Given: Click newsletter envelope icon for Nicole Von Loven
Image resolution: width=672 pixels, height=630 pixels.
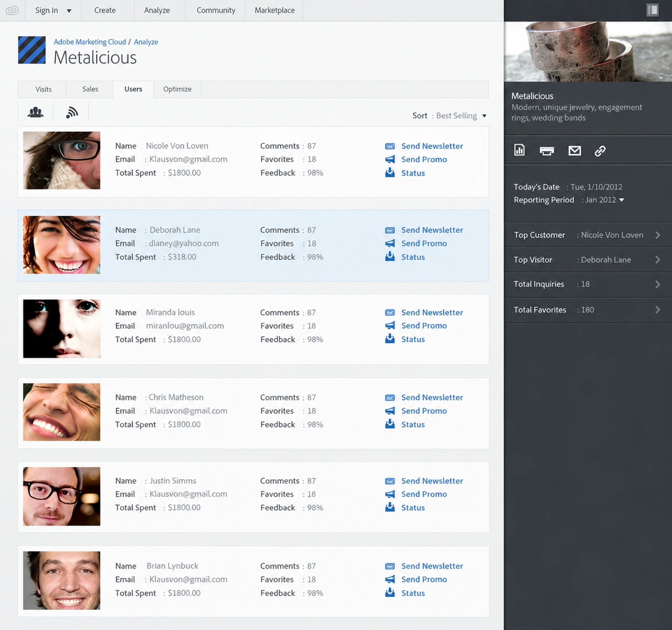Looking at the screenshot, I should pyautogui.click(x=390, y=146).
